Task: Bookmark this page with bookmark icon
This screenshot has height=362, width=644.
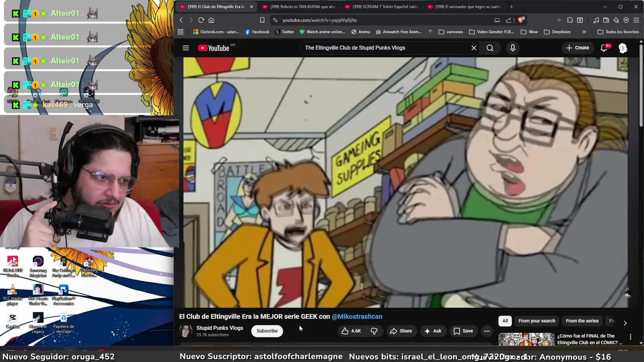Action: tap(262, 20)
